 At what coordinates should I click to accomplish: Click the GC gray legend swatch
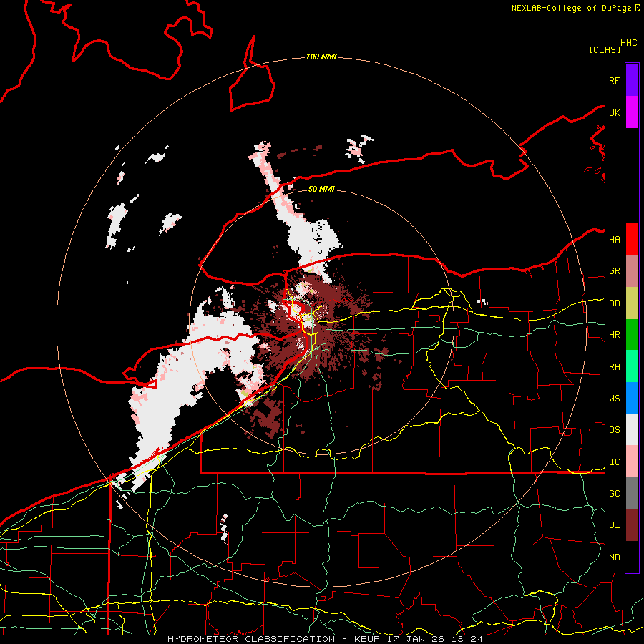pyautogui.click(x=632, y=493)
